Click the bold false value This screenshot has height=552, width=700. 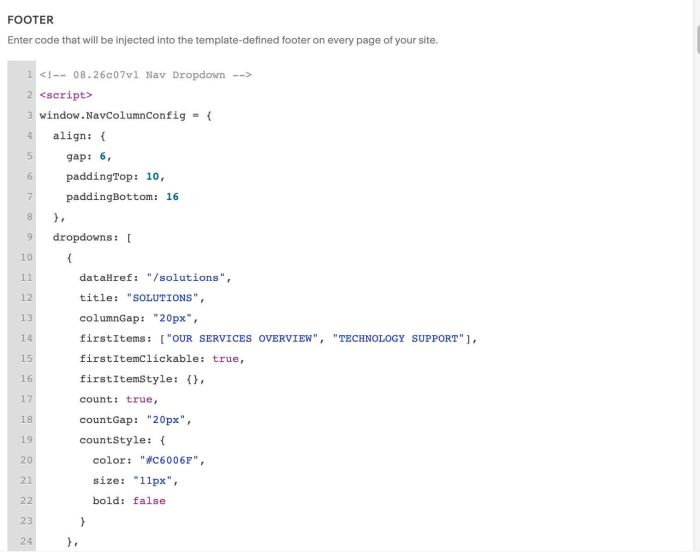point(149,501)
